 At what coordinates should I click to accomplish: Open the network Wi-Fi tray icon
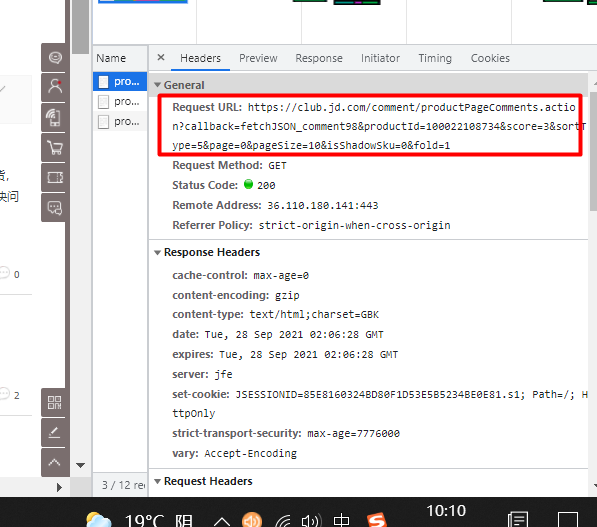click(x=283, y=521)
